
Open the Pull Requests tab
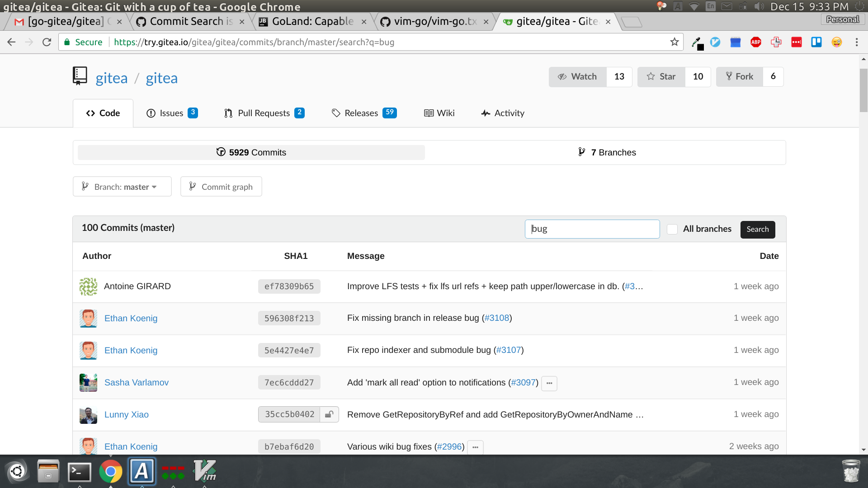click(264, 113)
